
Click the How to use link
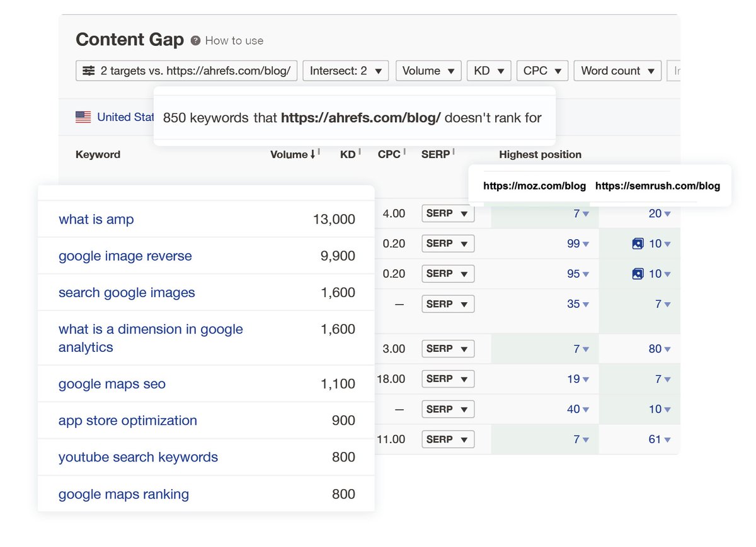(x=234, y=40)
